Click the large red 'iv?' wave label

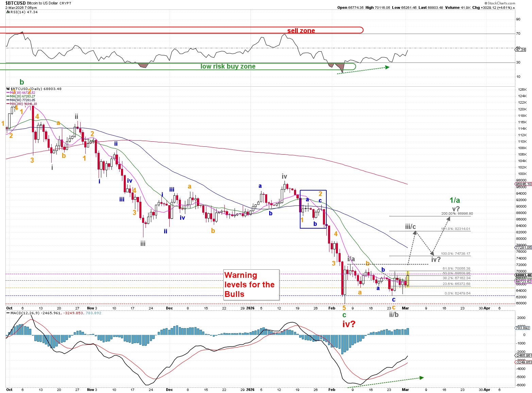(x=349, y=324)
